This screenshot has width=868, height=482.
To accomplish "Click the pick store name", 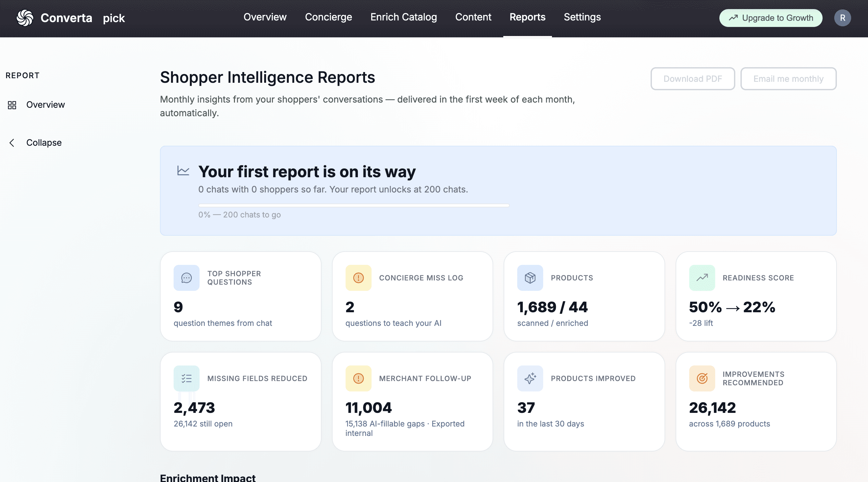I will [114, 18].
